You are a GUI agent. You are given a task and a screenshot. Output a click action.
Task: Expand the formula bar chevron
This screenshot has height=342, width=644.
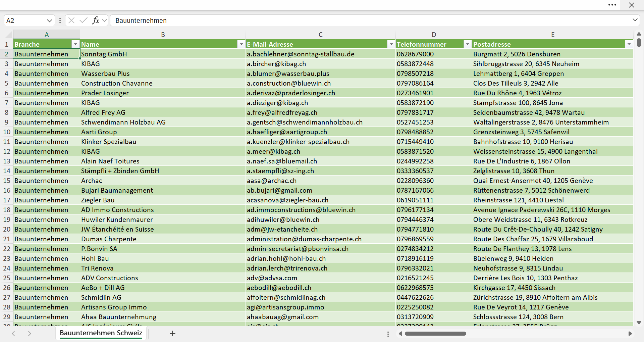click(635, 20)
